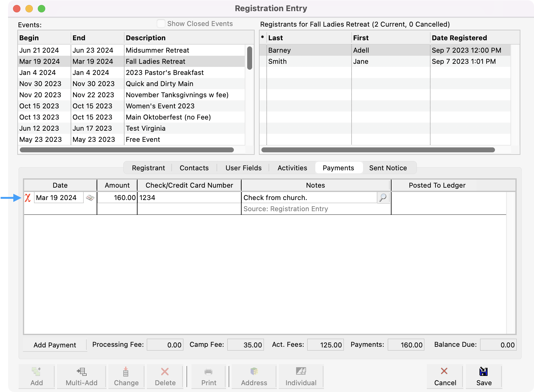Viewport: 534px width, 392px height.
Task: Click the payment Amount field 160.00
Action: click(x=117, y=198)
